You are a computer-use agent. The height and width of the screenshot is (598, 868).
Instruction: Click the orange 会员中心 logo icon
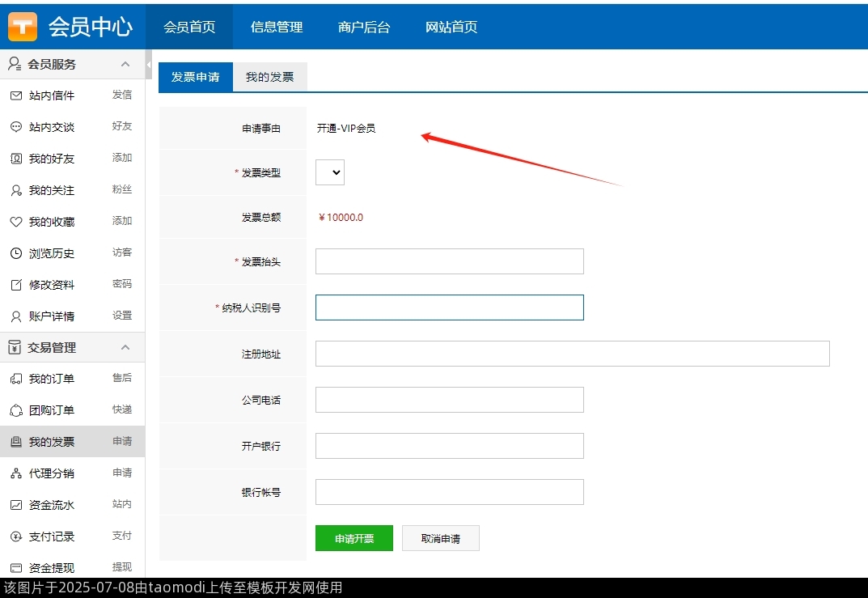tap(22, 25)
